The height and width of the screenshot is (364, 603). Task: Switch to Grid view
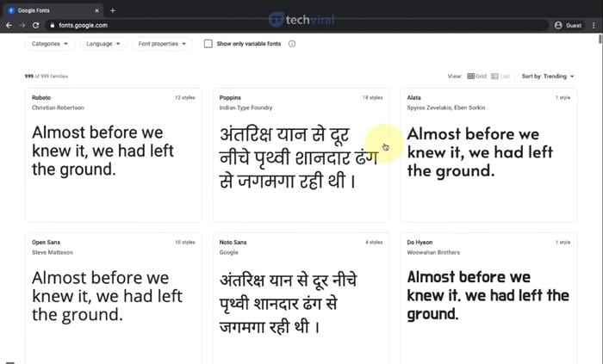[476, 76]
